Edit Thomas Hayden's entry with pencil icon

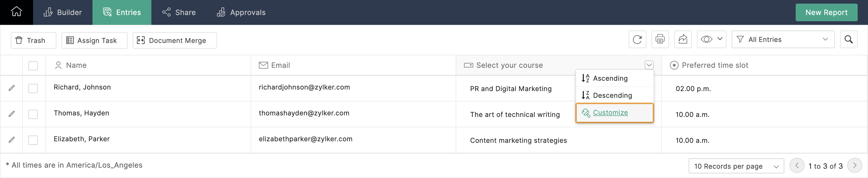12,114
